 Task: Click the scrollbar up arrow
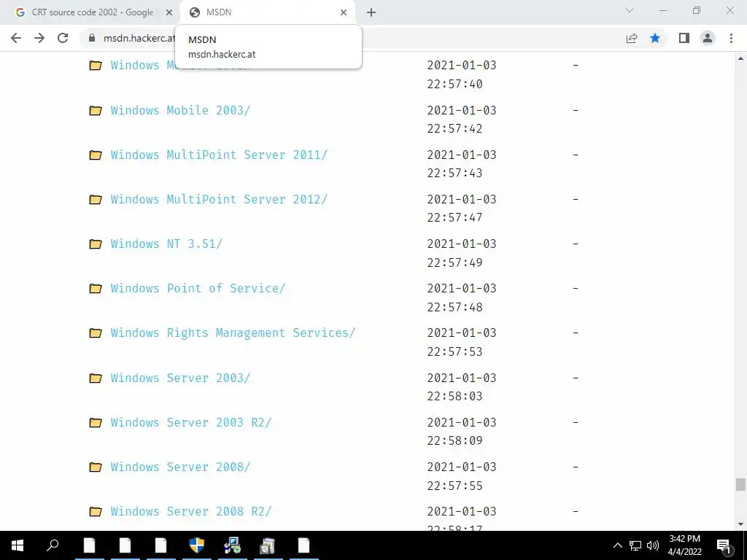[x=740, y=58]
